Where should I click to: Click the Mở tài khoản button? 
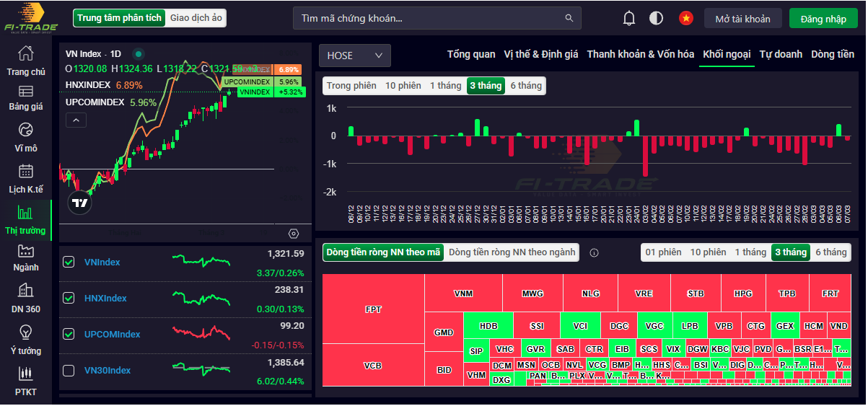click(x=742, y=19)
